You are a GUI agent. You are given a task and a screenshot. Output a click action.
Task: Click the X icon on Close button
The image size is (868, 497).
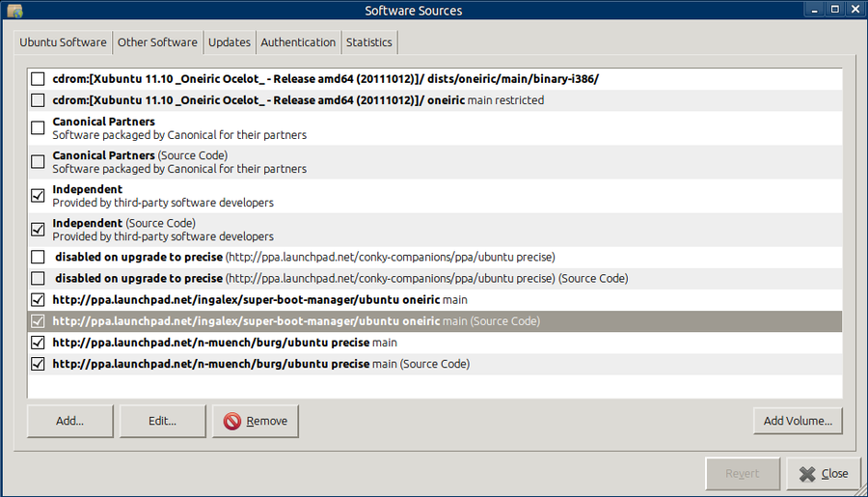coord(805,473)
